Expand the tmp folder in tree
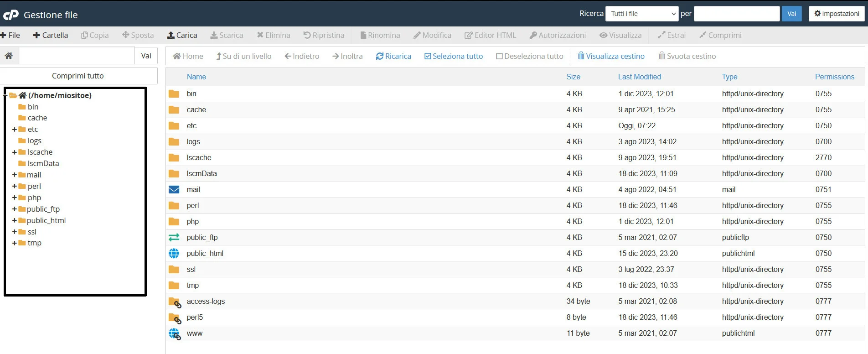 (15, 243)
